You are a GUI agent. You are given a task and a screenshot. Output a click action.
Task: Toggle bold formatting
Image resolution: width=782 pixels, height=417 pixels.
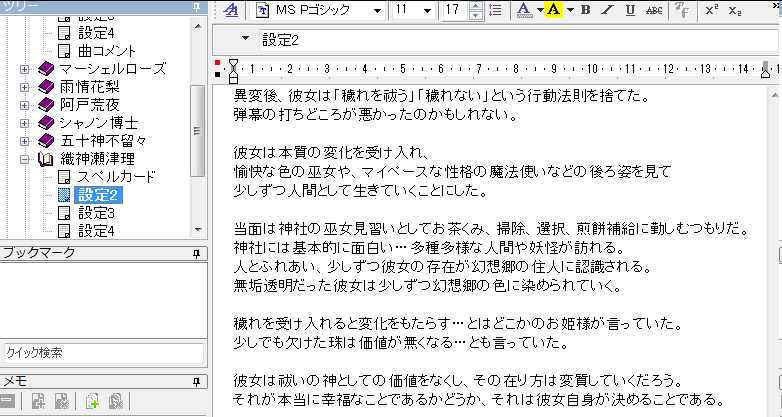[x=586, y=10]
